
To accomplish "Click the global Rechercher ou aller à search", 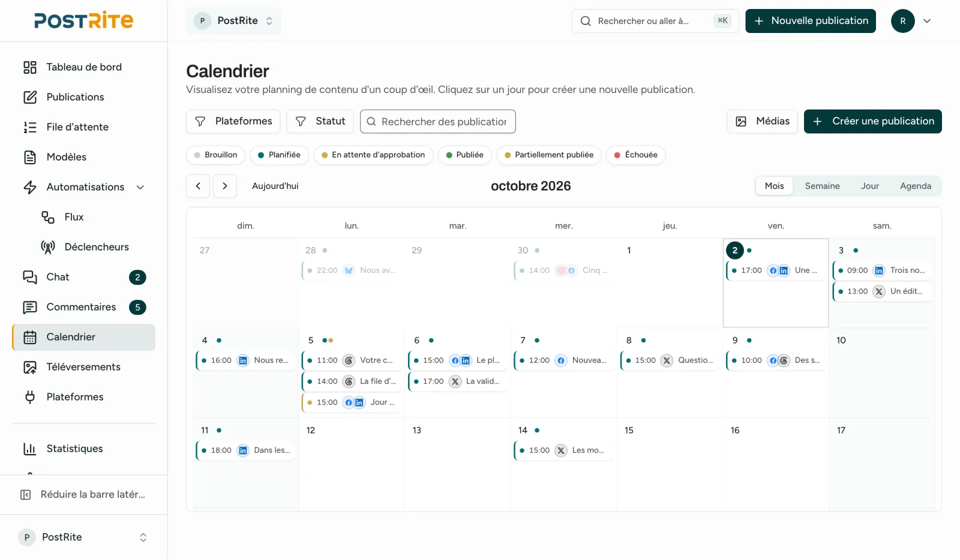I will click(655, 21).
